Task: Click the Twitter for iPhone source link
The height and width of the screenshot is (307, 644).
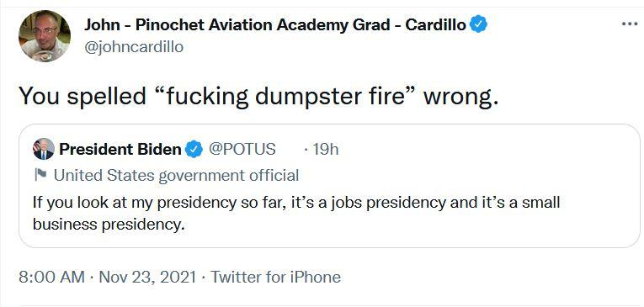Action: [275, 277]
